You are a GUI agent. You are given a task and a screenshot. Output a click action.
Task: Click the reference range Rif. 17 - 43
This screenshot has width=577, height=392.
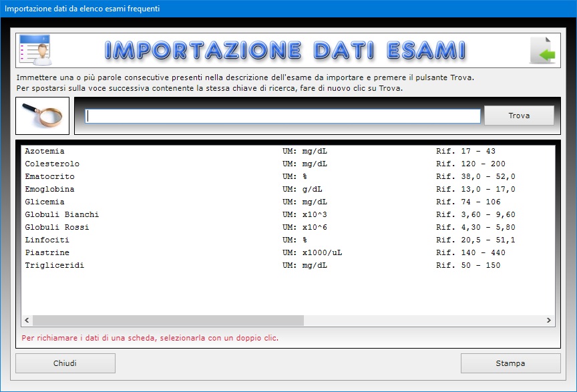tap(465, 151)
